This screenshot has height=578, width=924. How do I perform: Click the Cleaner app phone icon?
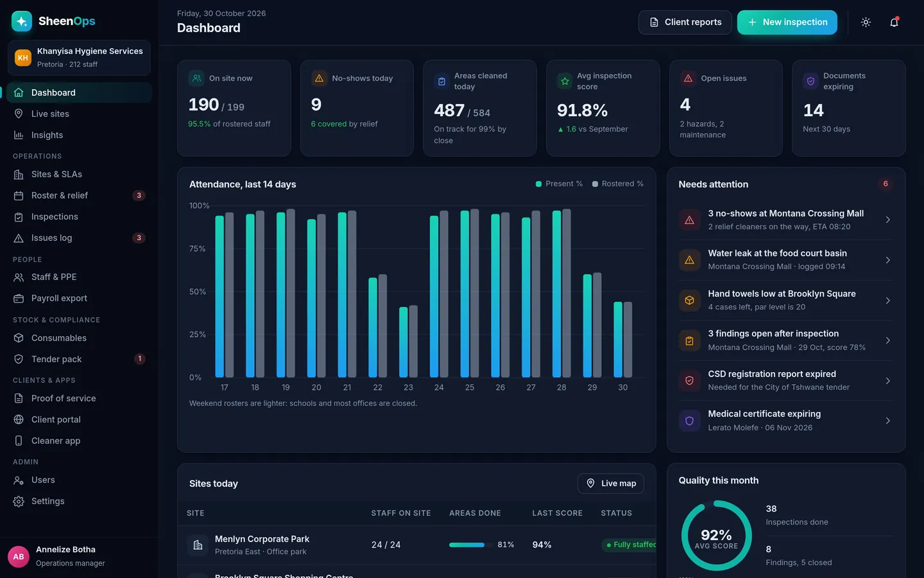[19, 441]
